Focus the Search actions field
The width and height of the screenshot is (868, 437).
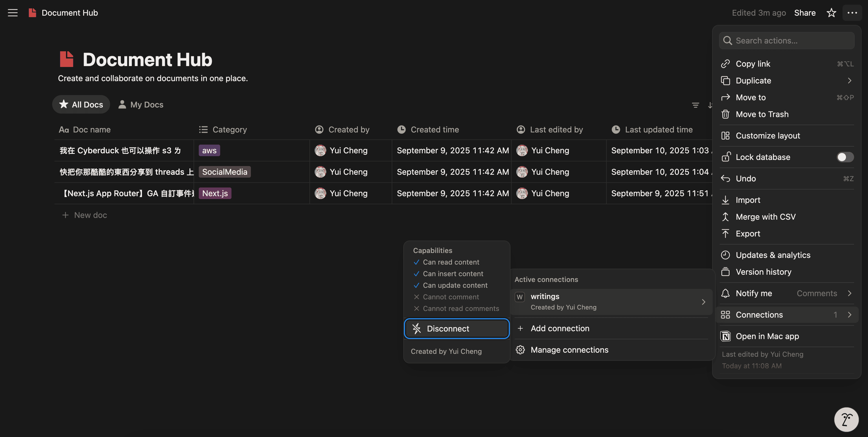(787, 41)
